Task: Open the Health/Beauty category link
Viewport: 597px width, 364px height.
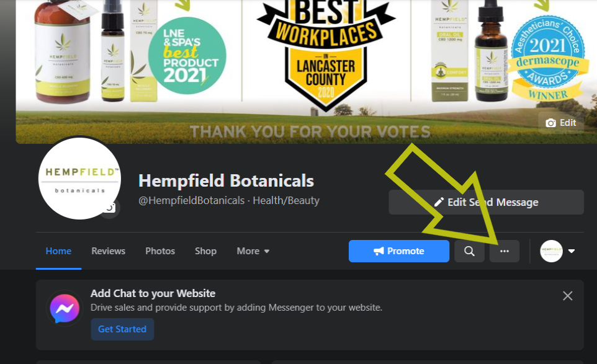Action: point(286,200)
